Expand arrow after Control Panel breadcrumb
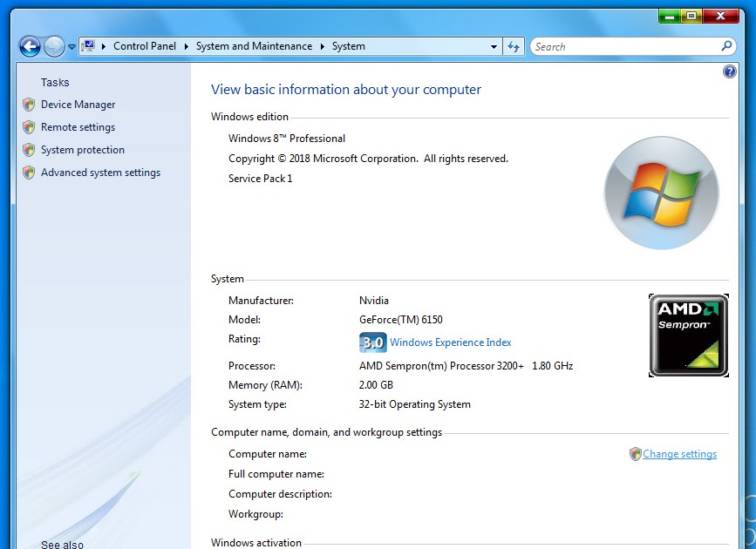The width and height of the screenshot is (756, 549). coord(186,46)
